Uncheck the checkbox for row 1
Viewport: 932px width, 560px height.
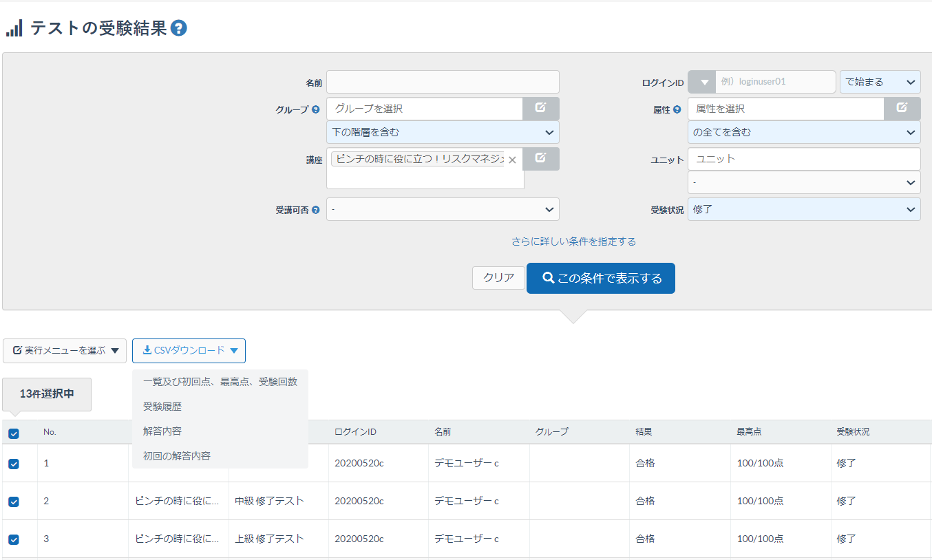[x=14, y=464]
